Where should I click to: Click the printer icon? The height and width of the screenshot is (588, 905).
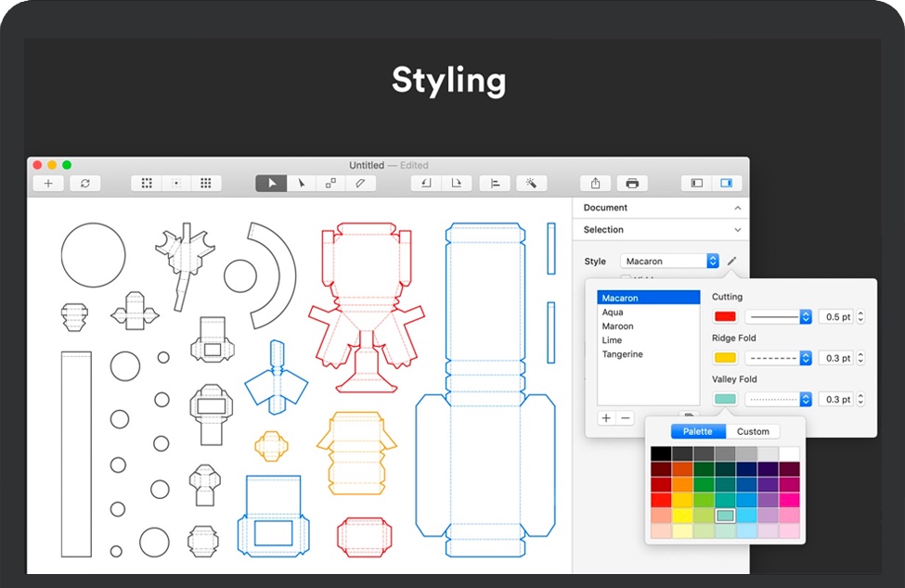[632, 184]
